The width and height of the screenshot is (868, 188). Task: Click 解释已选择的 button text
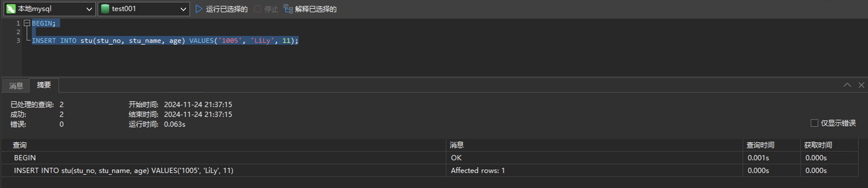[315, 9]
